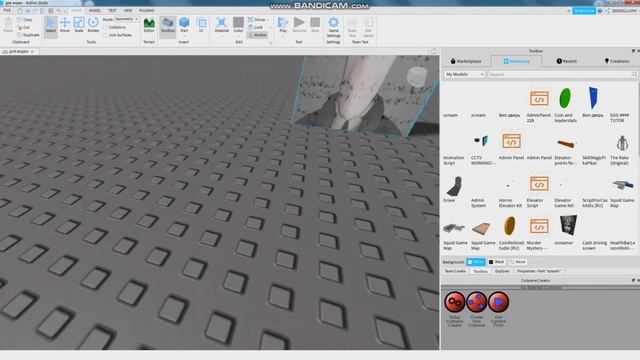
Task: Open the Mode Geometric dropdown
Action: [x=126, y=19]
